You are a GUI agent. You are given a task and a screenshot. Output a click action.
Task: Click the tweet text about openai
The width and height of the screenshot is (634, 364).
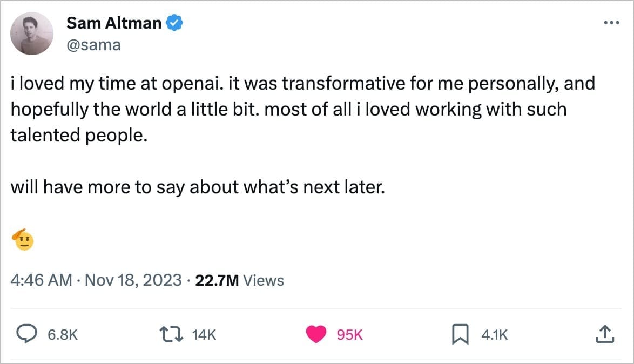(x=302, y=109)
